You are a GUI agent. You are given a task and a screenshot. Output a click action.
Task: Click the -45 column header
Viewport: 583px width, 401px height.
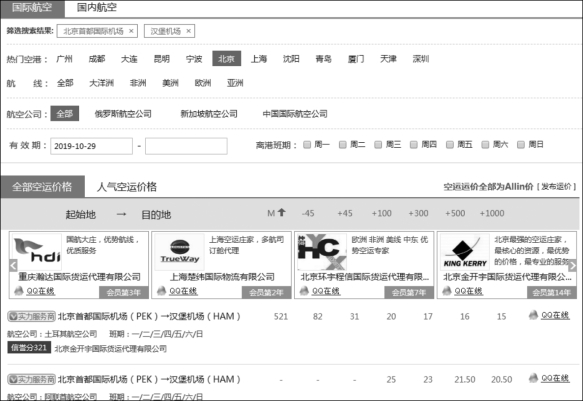coord(308,213)
